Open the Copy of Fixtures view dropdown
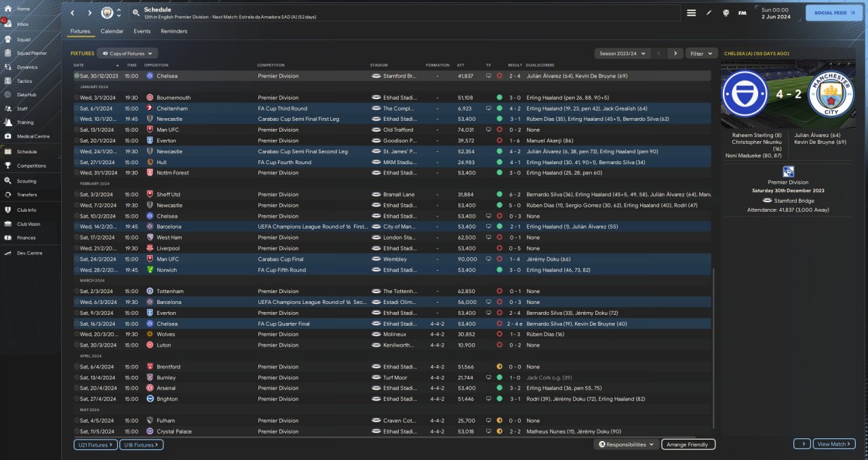The height and width of the screenshot is (460, 868). point(127,53)
